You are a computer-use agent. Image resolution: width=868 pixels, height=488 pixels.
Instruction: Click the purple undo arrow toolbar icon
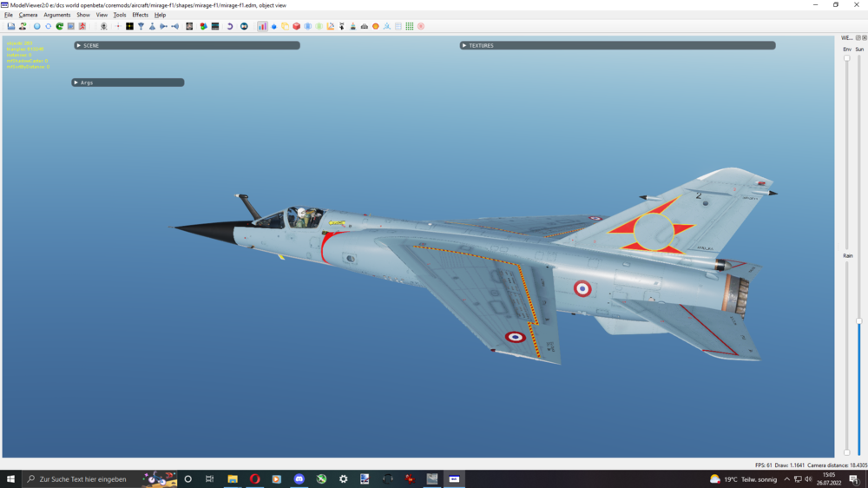click(229, 26)
